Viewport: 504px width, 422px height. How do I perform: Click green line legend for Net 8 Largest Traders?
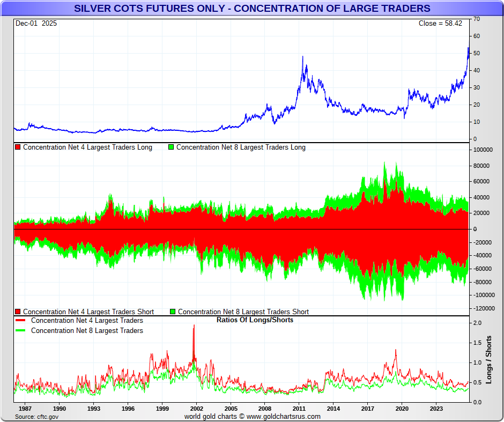click(20, 330)
